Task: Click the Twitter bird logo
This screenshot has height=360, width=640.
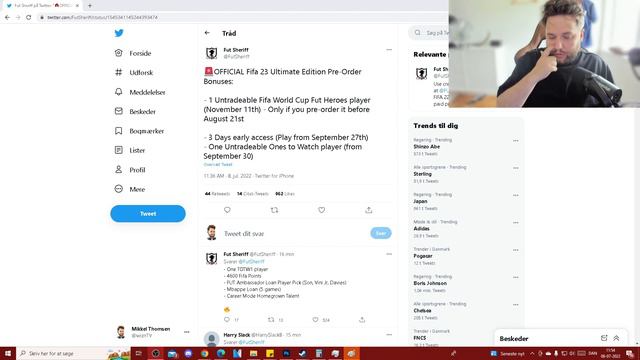Action: [x=119, y=33]
